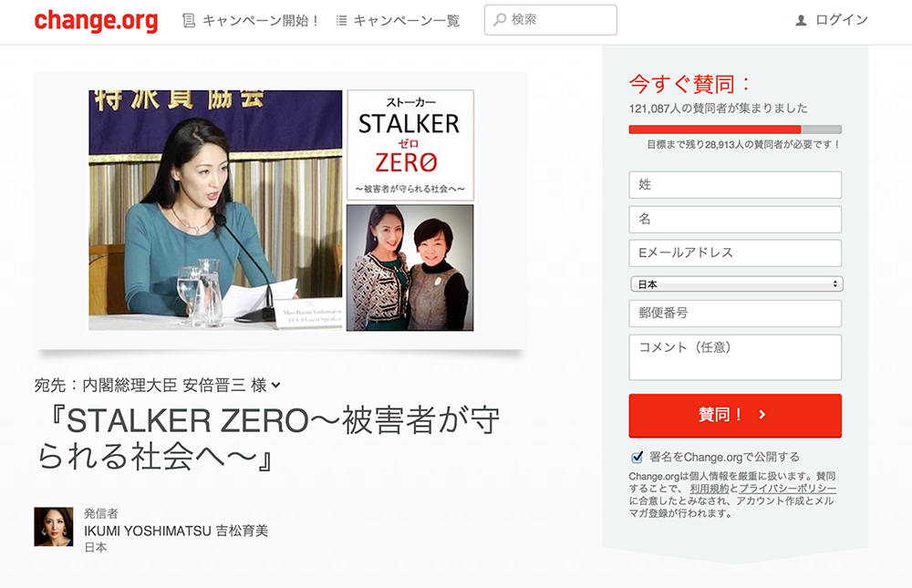This screenshot has width=912, height=588.
Task: Open the 利用規約 link
Action: (709, 489)
